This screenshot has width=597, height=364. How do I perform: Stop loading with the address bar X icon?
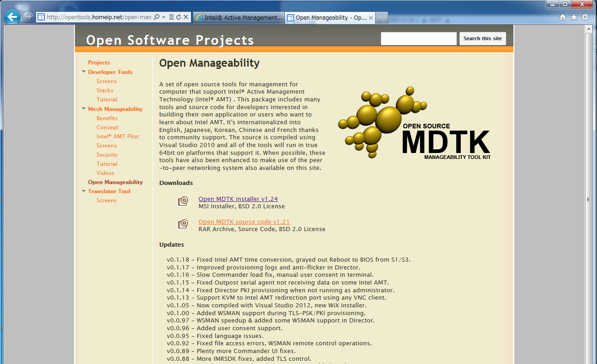pyautogui.click(x=186, y=17)
